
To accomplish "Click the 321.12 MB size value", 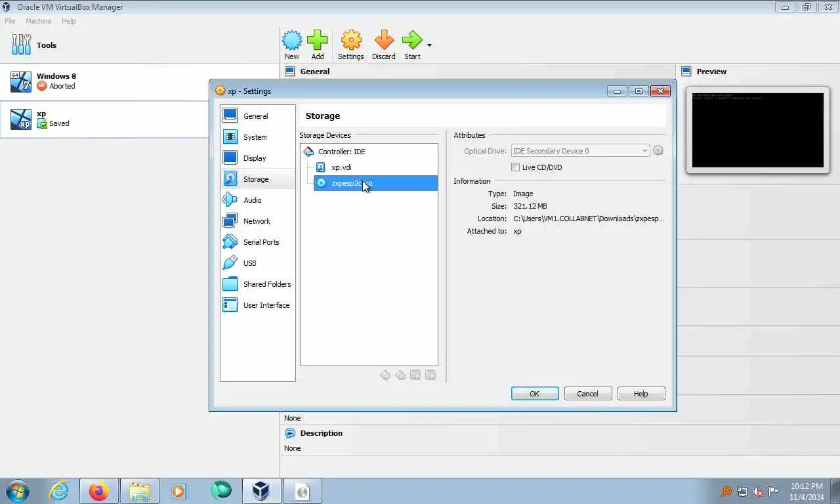I will [530, 206].
